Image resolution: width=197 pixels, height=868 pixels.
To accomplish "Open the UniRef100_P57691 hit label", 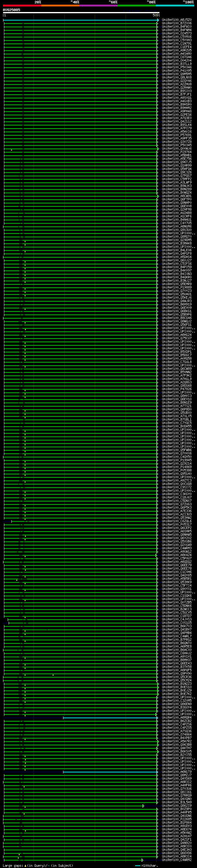I will point(177,135).
